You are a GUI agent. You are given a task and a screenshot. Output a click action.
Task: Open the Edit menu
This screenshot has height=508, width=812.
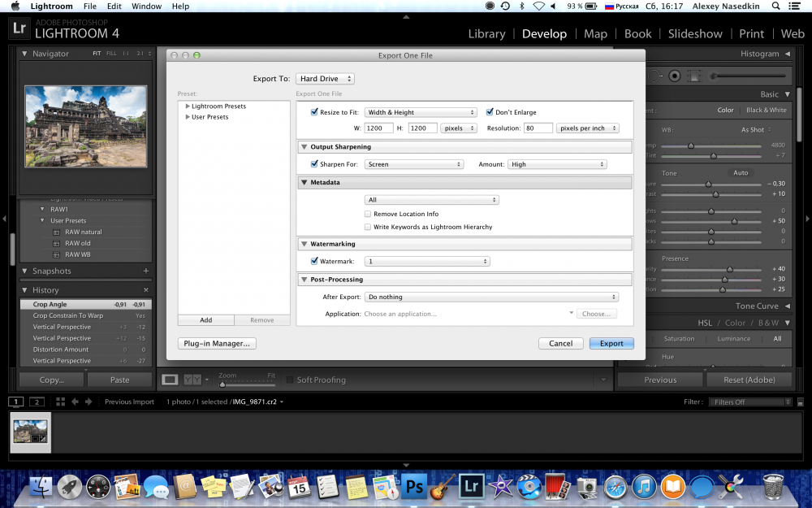(114, 7)
